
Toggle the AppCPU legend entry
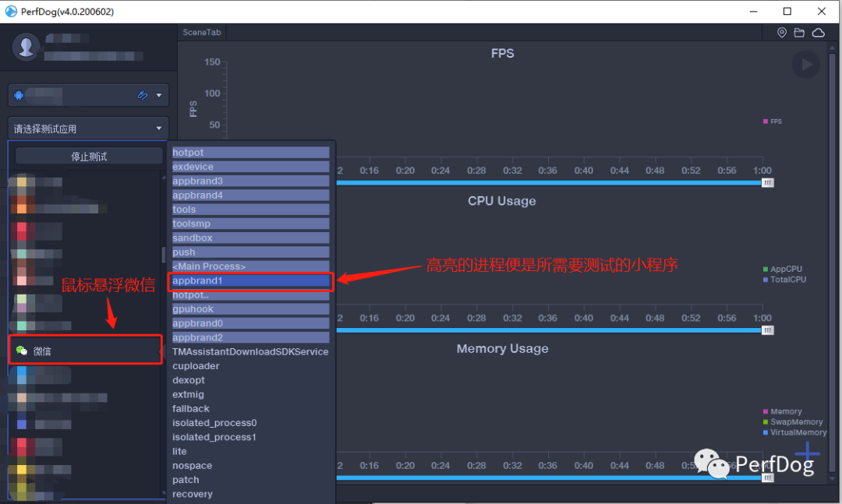pyautogui.click(x=783, y=269)
